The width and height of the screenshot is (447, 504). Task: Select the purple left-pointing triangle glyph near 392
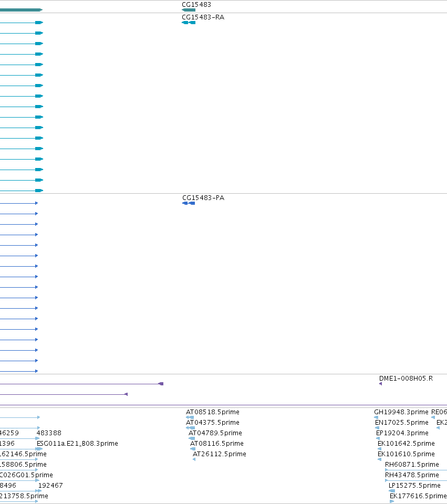point(126,394)
